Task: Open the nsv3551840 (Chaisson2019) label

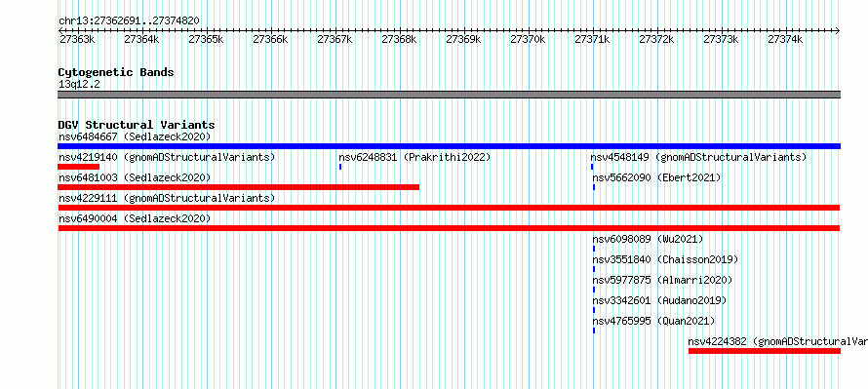Action: (665, 259)
